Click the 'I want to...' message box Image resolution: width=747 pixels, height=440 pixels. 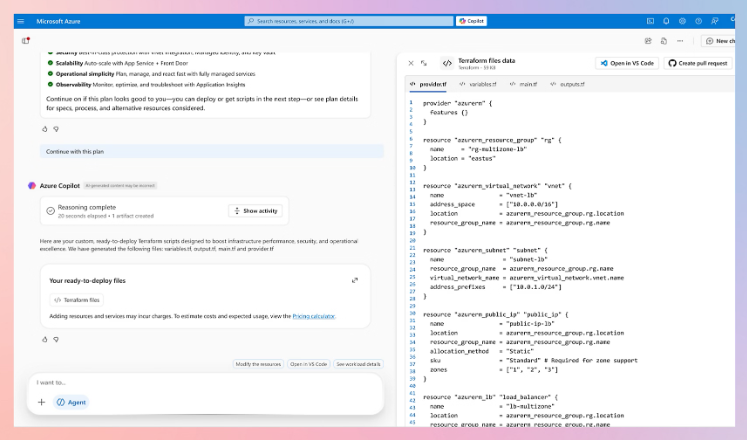pyautogui.click(x=205, y=382)
